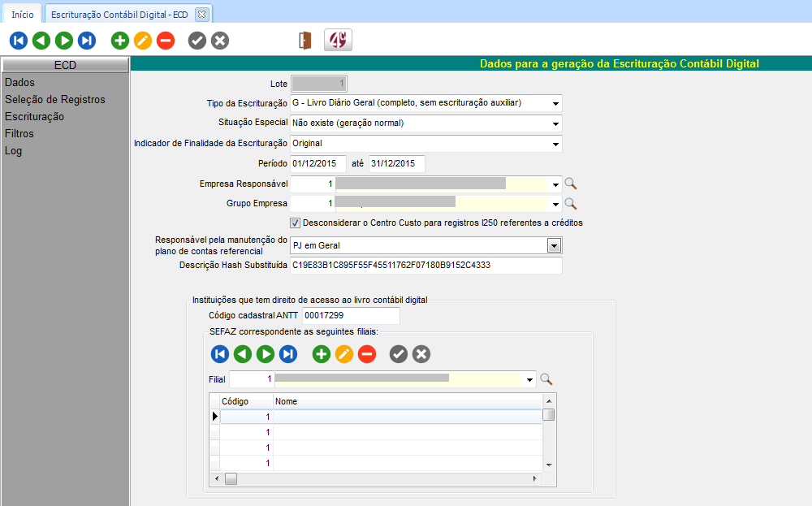Switch to the Início tab
The image size is (812, 506).
[23, 15]
